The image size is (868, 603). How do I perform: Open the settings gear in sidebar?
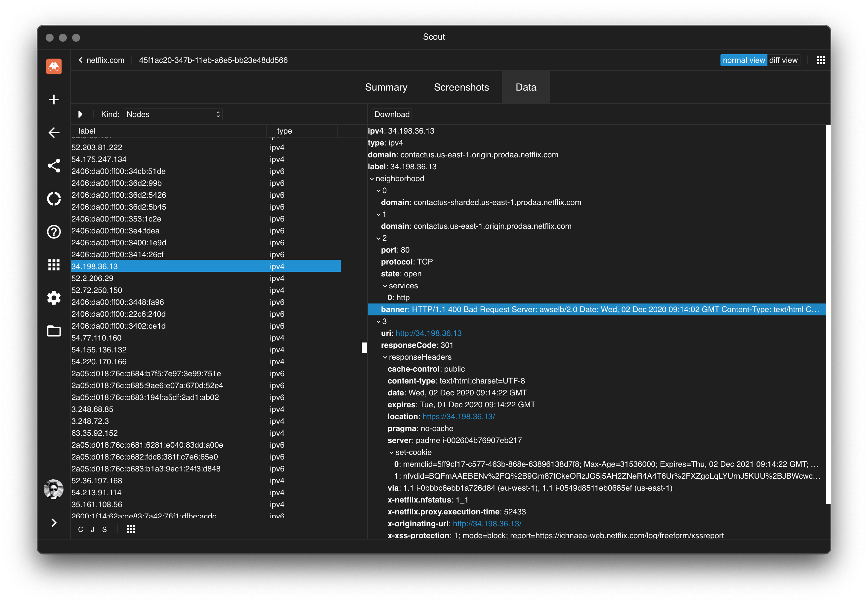pyautogui.click(x=54, y=298)
